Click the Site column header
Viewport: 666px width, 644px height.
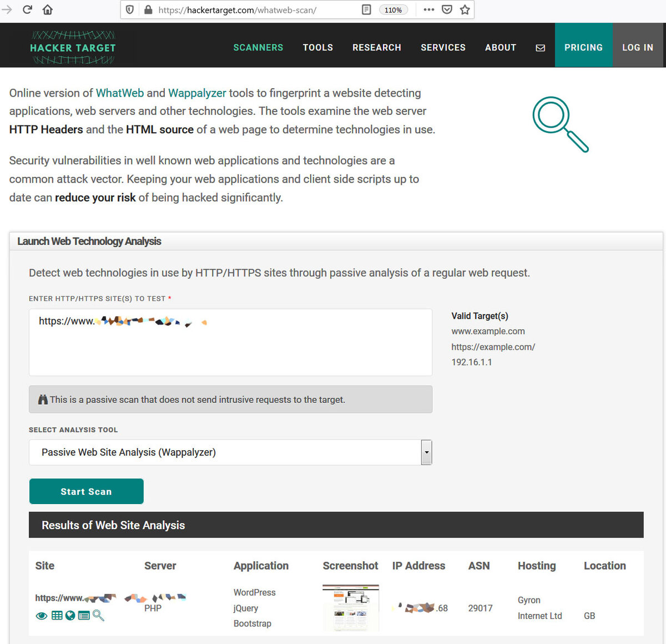[x=45, y=566]
